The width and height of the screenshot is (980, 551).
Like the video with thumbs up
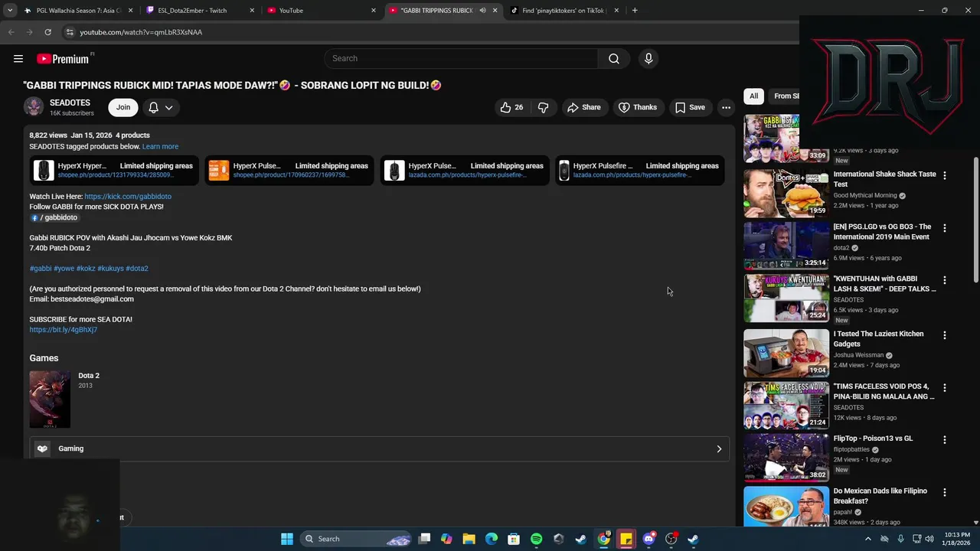tap(511, 108)
